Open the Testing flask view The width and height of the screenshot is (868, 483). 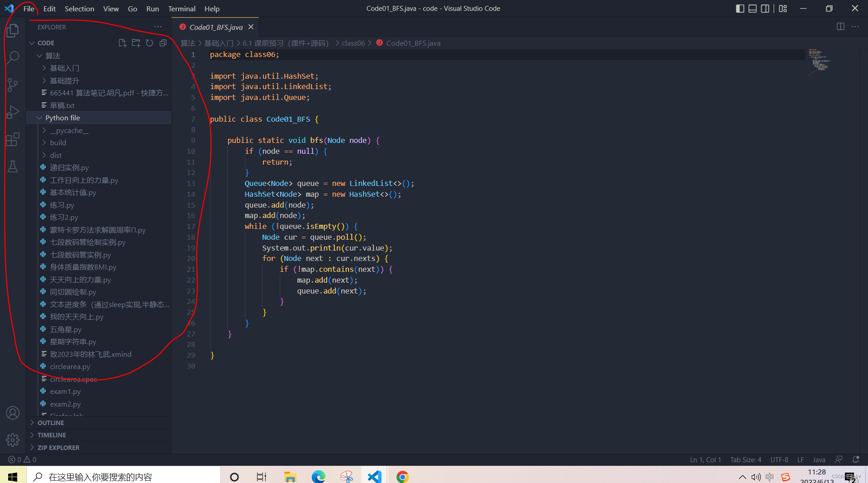13,166
